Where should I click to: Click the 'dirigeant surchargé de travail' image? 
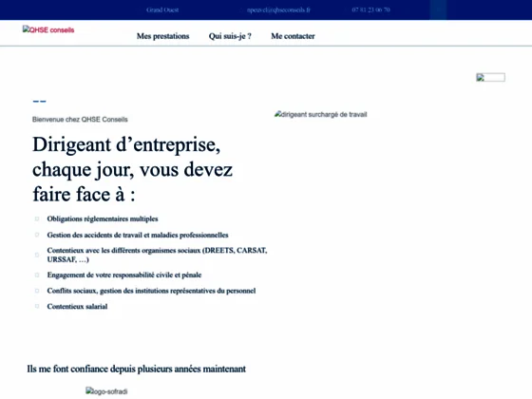321,114
